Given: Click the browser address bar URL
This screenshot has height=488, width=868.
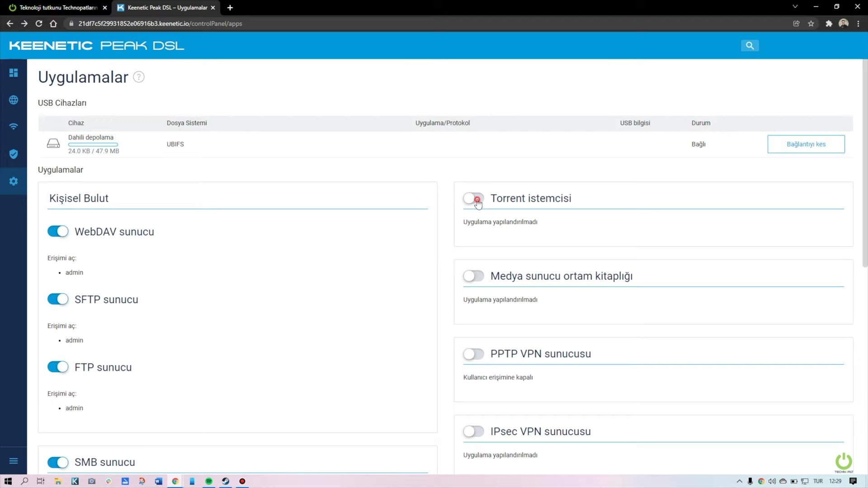Looking at the screenshot, I should point(160,23).
